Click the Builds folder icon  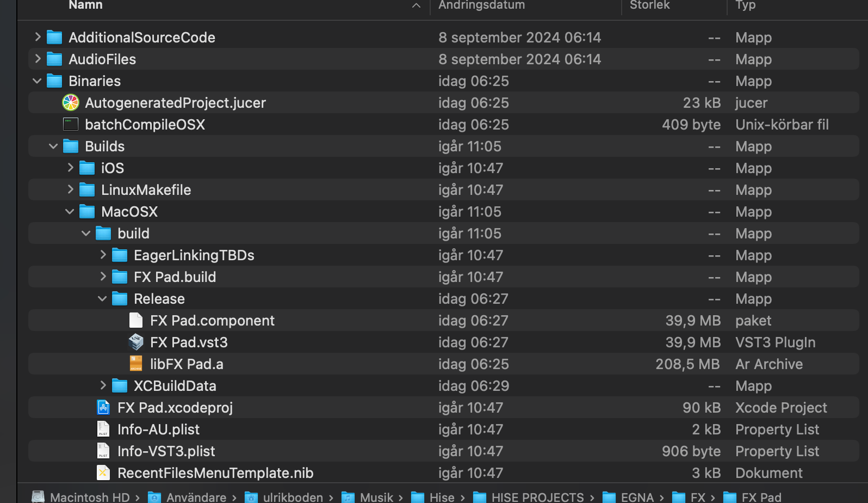coord(71,146)
